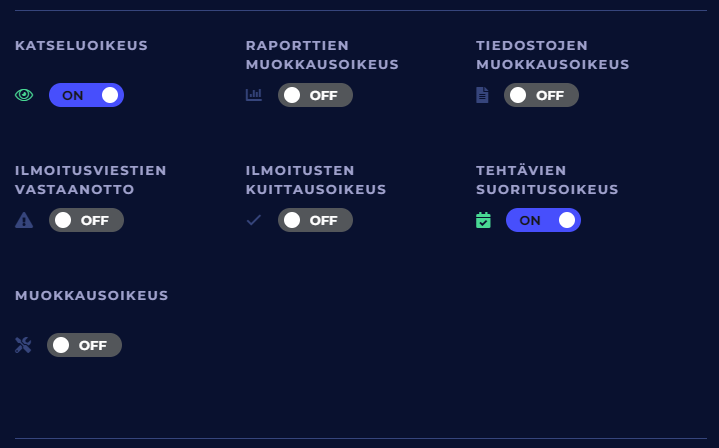Screen dimensions: 719x448
Task: Click the checkmark icon for Ilmoitusten kuittausoikeus
Action: [254, 220]
